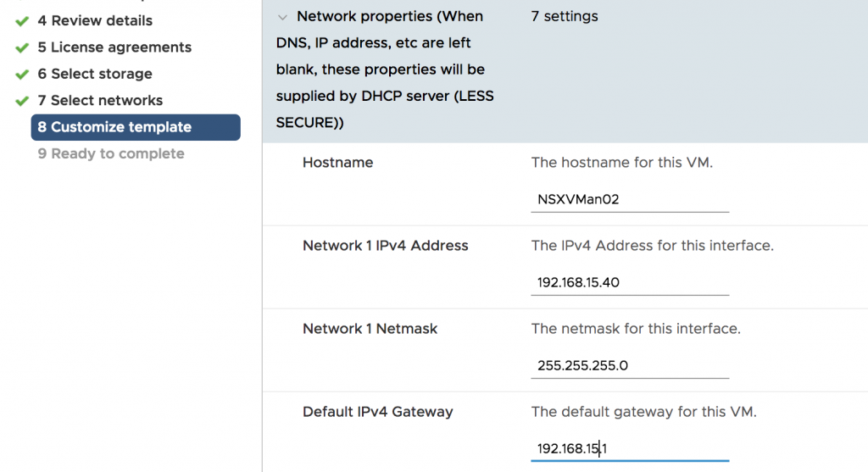Screen dimensions: 868x472
Task: Click the Network 1 Netmask field
Action: point(630,366)
